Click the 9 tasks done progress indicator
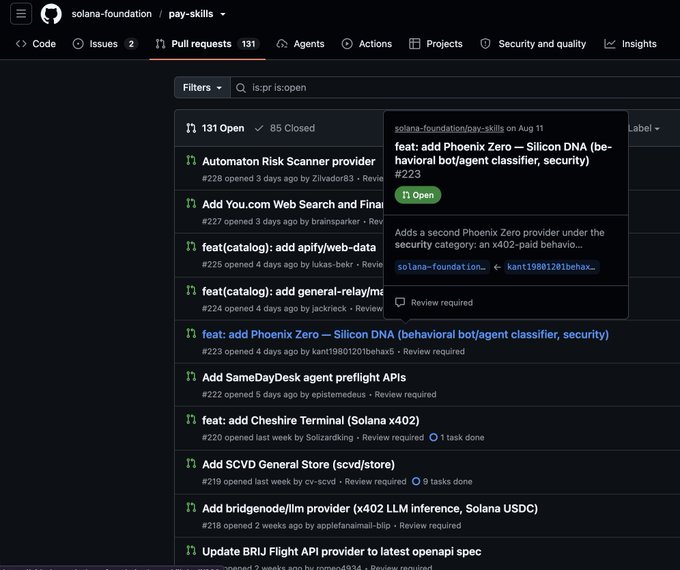 click(442, 482)
